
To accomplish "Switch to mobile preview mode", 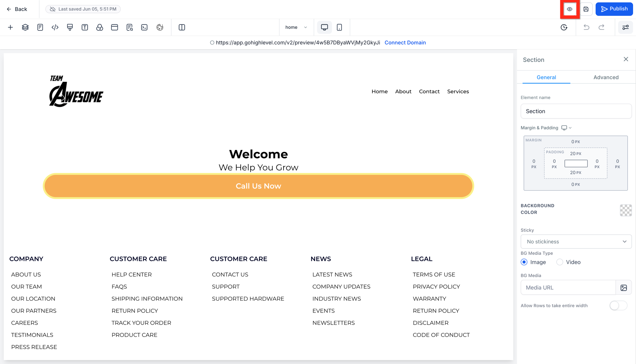I will (x=339, y=27).
